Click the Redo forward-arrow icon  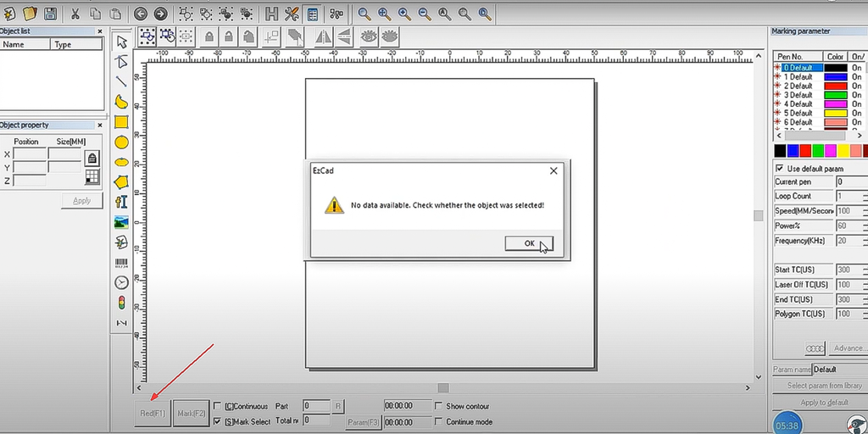point(160,14)
